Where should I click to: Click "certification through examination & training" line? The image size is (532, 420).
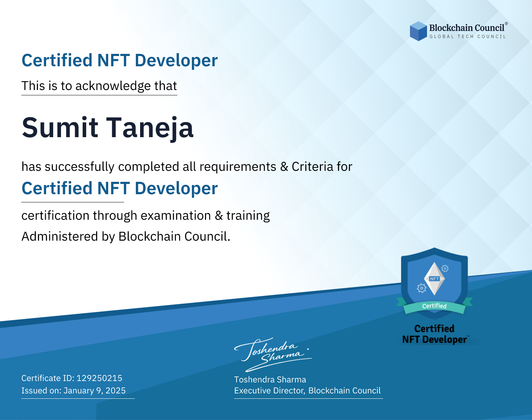[146, 215]
